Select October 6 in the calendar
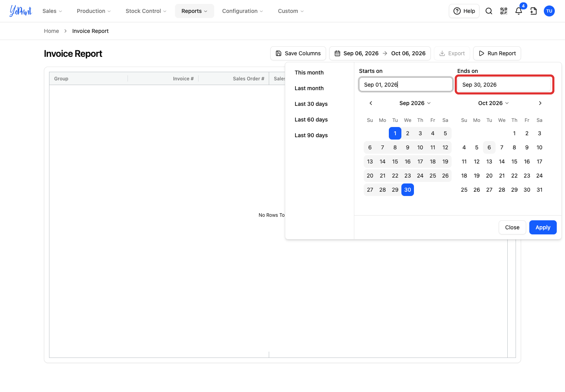The height and width of the screenshot is (392, 565). click(x=489, y=147)
